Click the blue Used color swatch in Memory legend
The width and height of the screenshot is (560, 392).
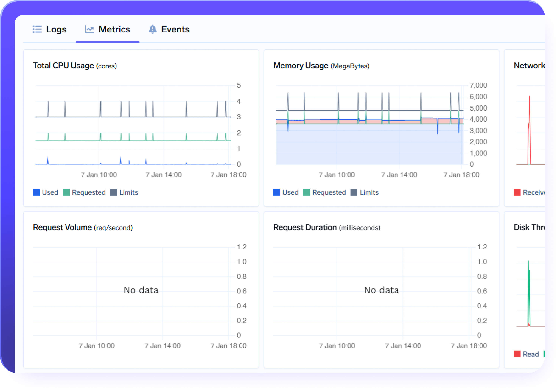[x=277, y=192]
